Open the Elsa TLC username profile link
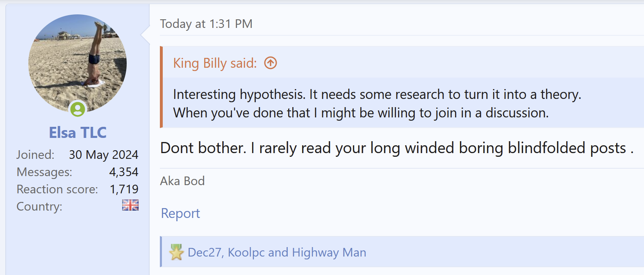Viewport: 644px width, 275px height. 77,133
